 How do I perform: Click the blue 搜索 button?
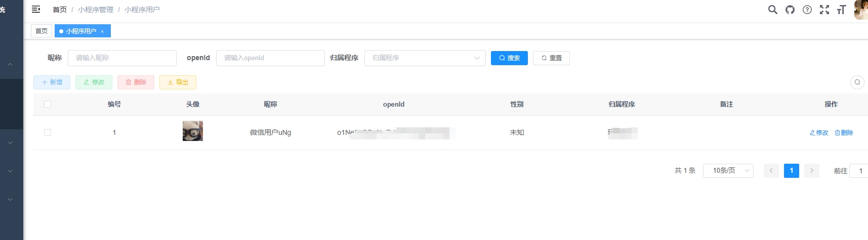(x=509, y=58)
